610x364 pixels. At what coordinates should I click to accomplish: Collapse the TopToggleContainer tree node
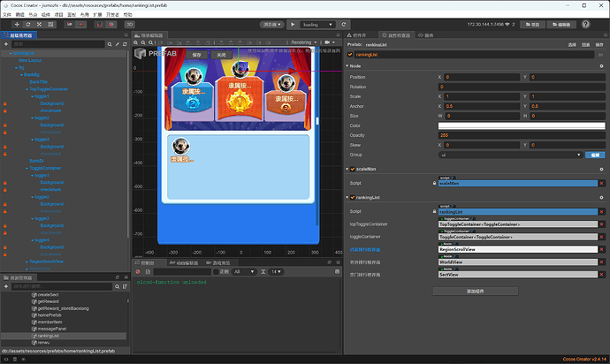point(27,88)
